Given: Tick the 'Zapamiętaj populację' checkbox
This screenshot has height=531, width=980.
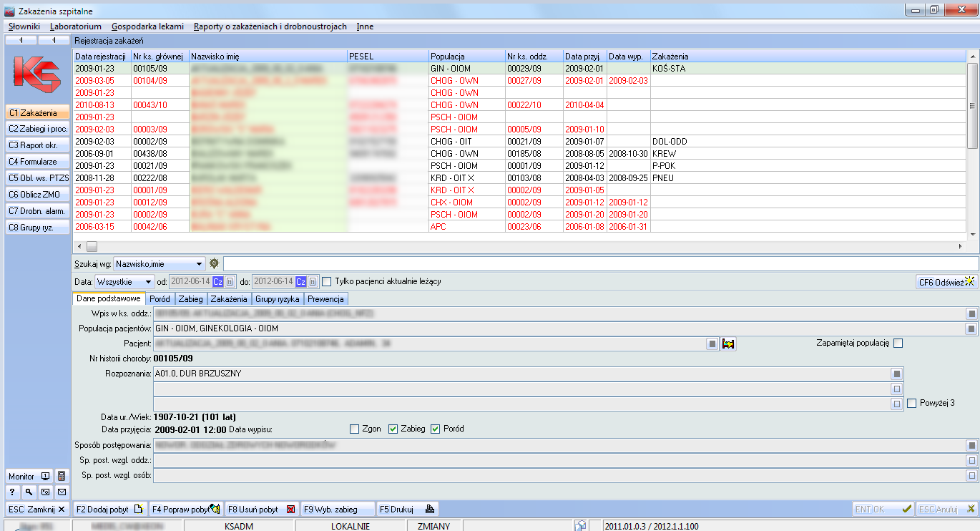Looking at the screenshot, I should click(898, 344).
